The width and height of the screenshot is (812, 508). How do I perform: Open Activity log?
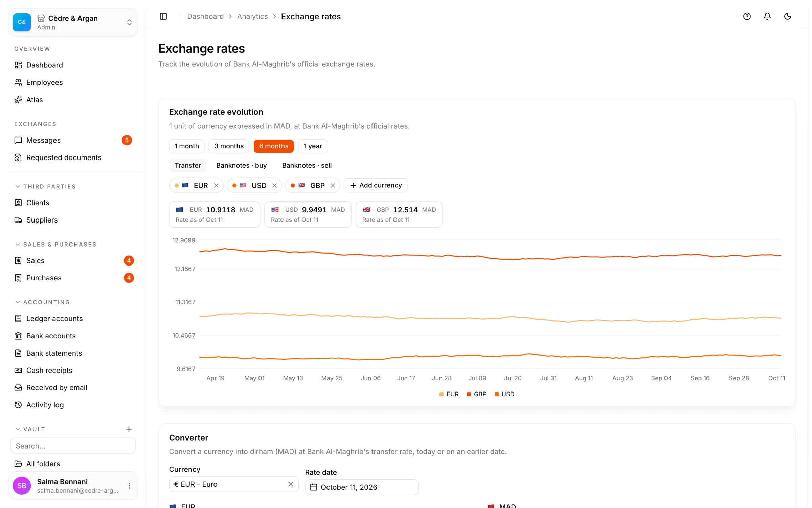click(x=73, y=405)
